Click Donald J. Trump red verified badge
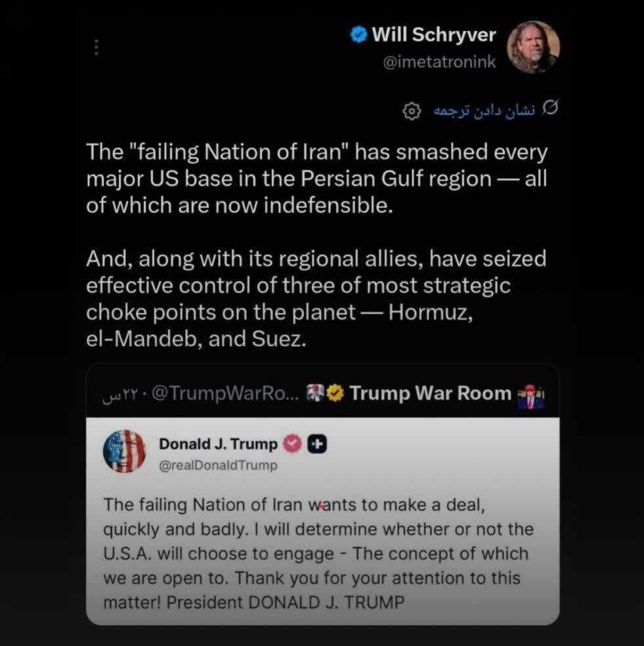Image resolution: width=644 pixels, height=646 pixels. (x=292, y=444)
